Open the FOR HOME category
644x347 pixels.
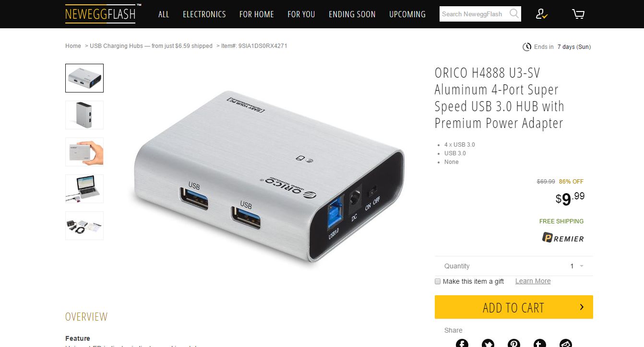256,14
